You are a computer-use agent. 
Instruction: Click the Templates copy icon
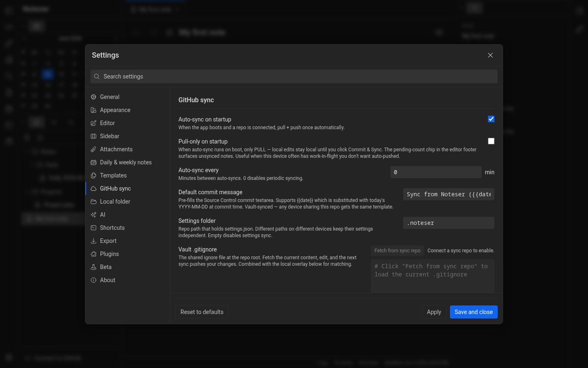pyautogui.click(x=94, y=175)
